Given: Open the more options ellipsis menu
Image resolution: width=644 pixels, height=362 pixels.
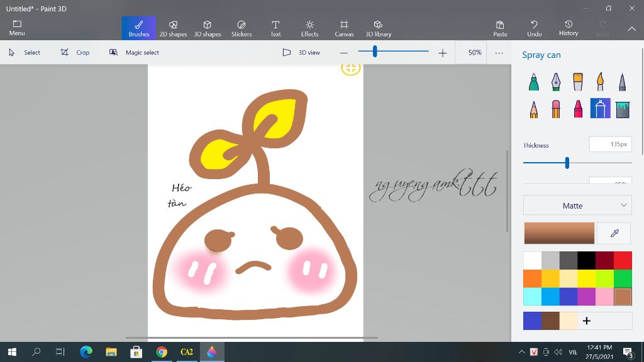Looking at the screenshot, I should click(x=499, y=53).
